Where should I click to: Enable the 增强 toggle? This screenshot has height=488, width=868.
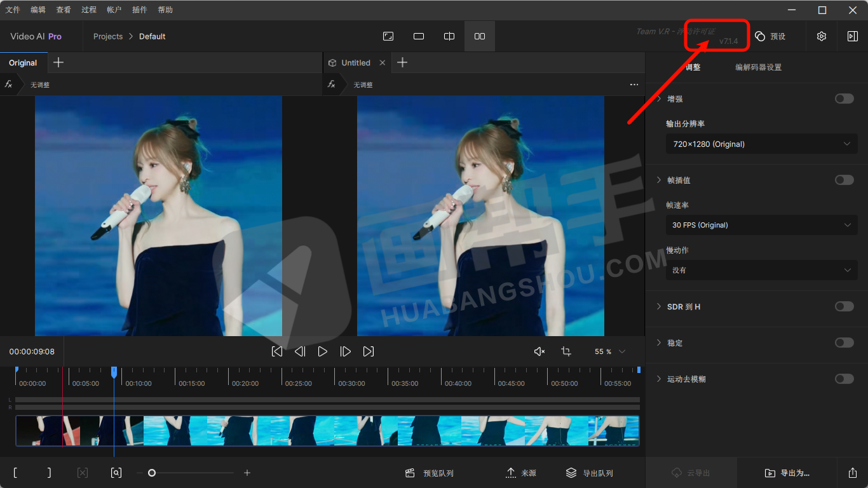click(x=844, y=98)
